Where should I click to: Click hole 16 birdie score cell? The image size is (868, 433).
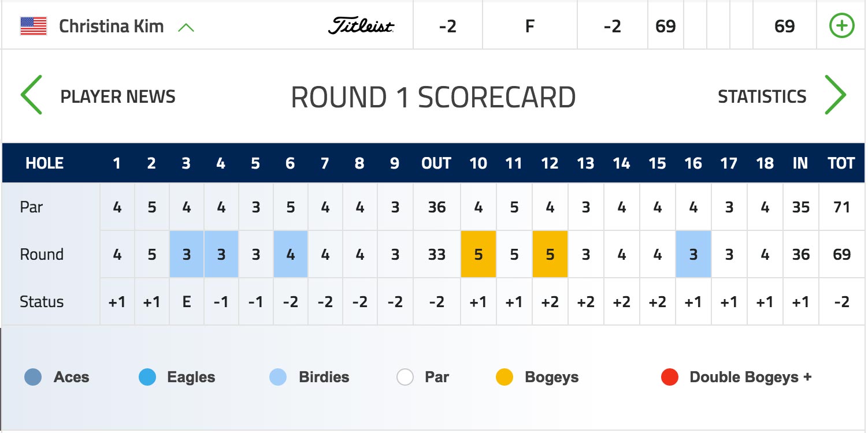[693, 254]
